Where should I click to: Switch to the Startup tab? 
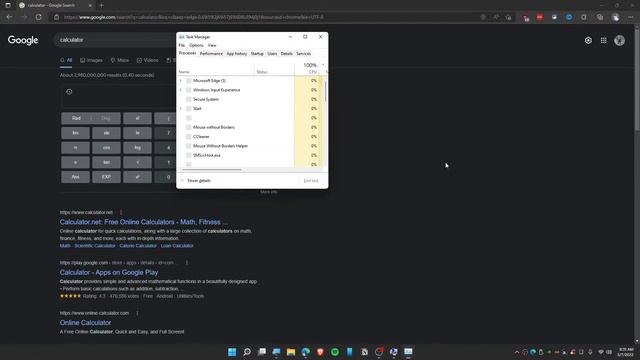pyautogui.click(x=257, y=53)
